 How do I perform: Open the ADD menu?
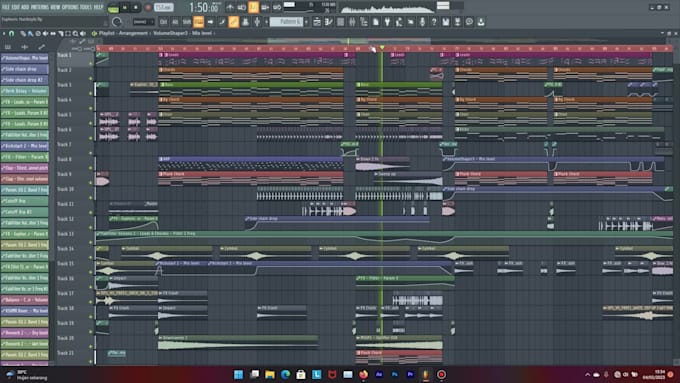(25, 7)
